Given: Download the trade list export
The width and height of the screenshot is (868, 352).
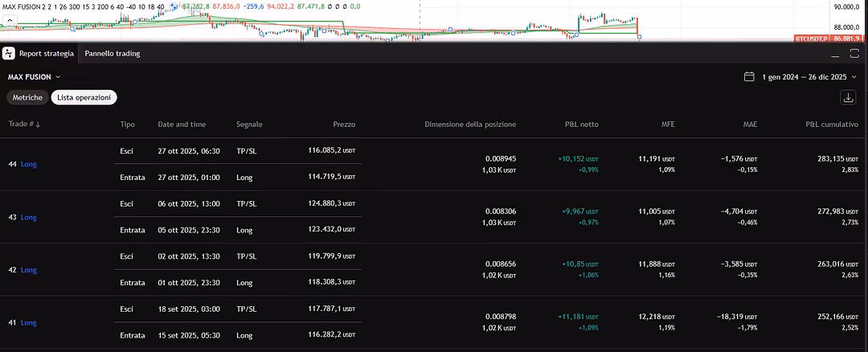Looking at the screenshot, I should click(848, 97).
